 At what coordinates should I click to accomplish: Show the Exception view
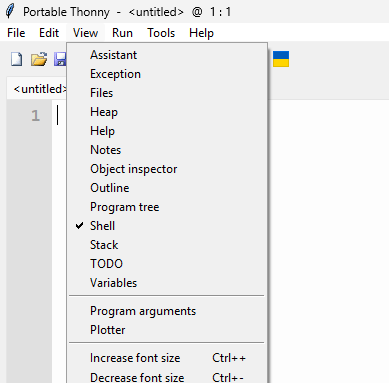pos(167,74)
